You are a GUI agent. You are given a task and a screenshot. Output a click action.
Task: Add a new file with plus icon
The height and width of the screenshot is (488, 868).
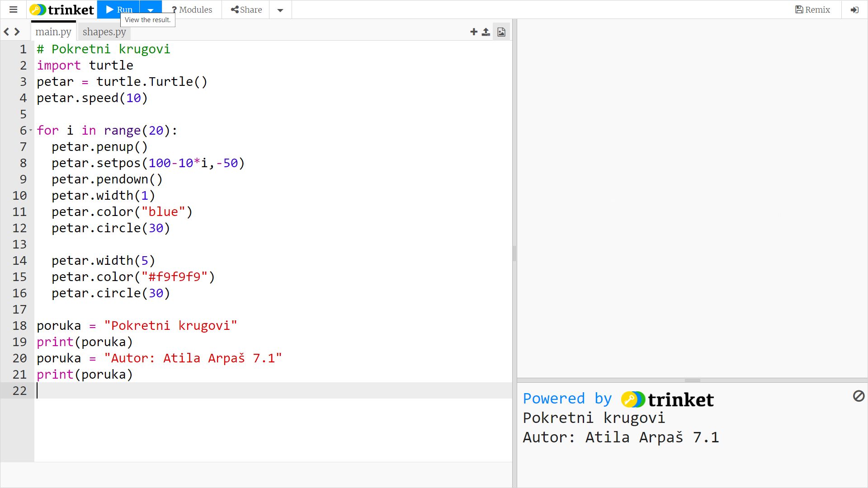coord(473,32)
